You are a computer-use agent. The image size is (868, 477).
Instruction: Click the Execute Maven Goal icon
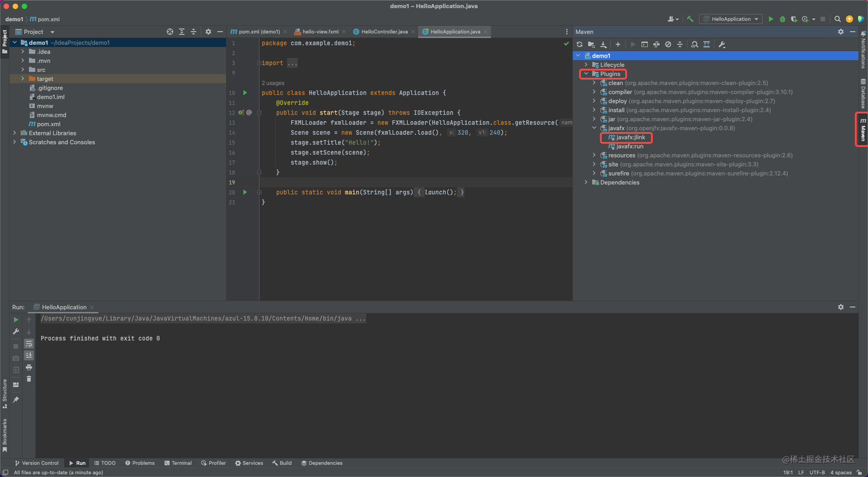pyautogui.click(x=644, y=44)
